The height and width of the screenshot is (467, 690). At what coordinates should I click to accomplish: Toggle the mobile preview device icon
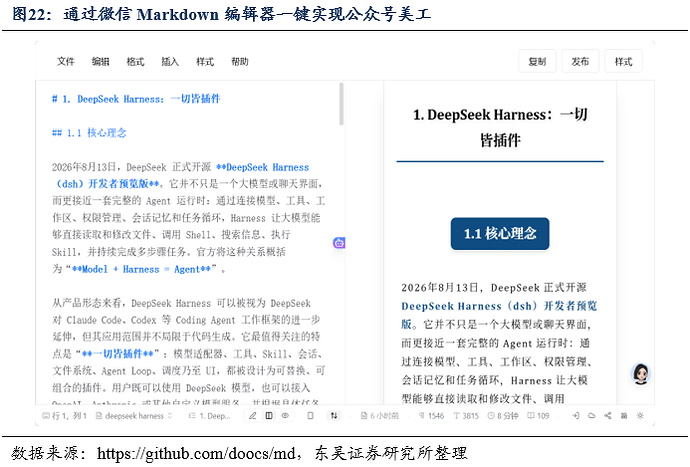pos(310,416)
